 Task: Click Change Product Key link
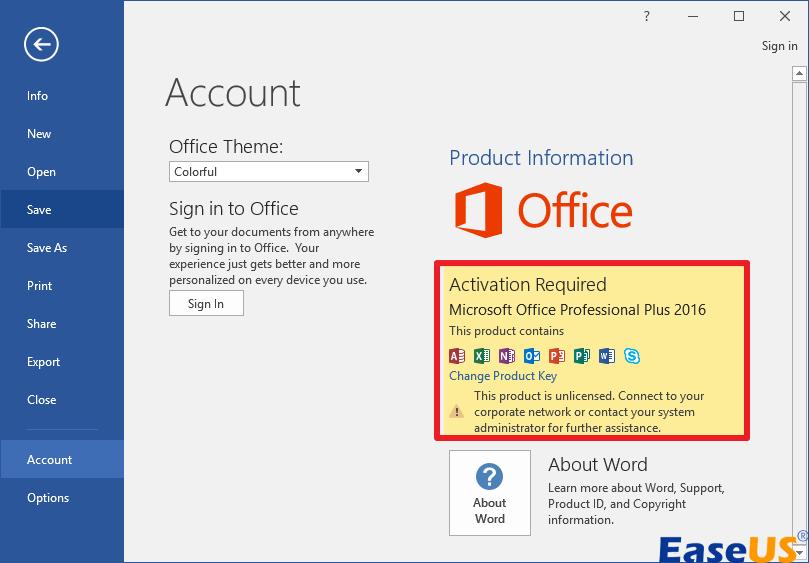click(x=503, y=376)
